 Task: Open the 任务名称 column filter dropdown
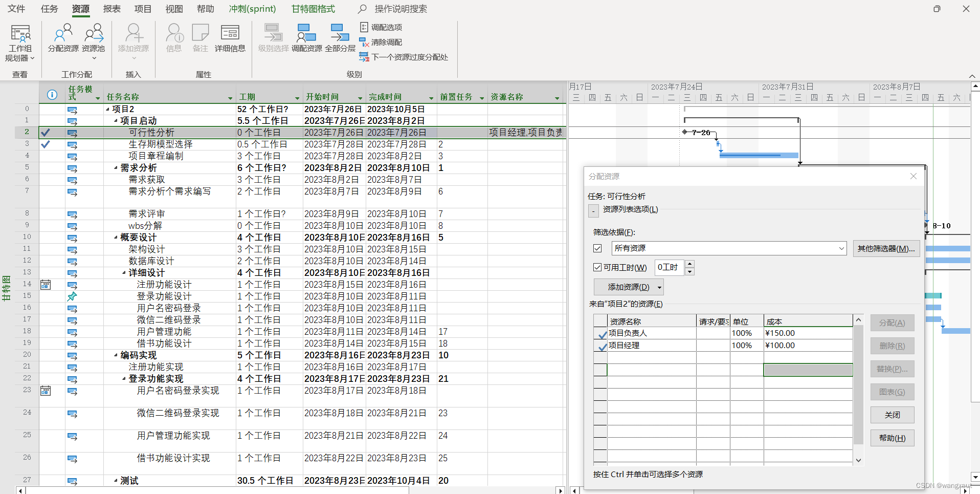pyautogui.click(x=230, y=98)
